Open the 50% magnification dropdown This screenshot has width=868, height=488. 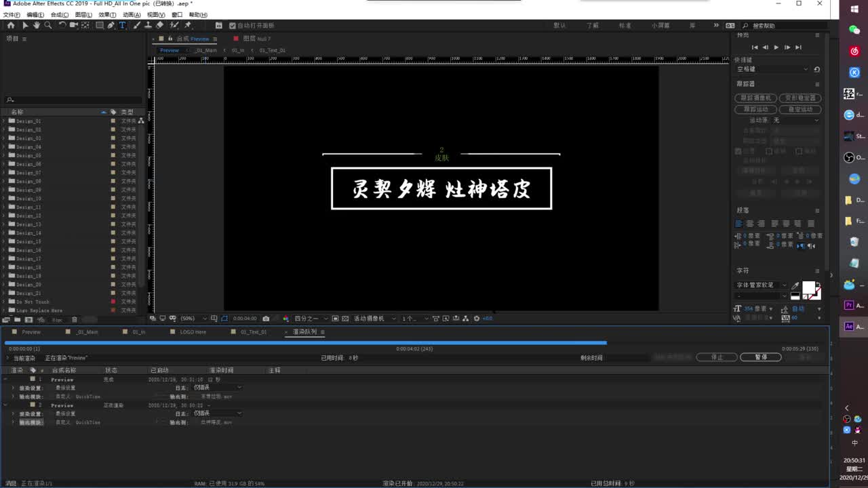189,319
